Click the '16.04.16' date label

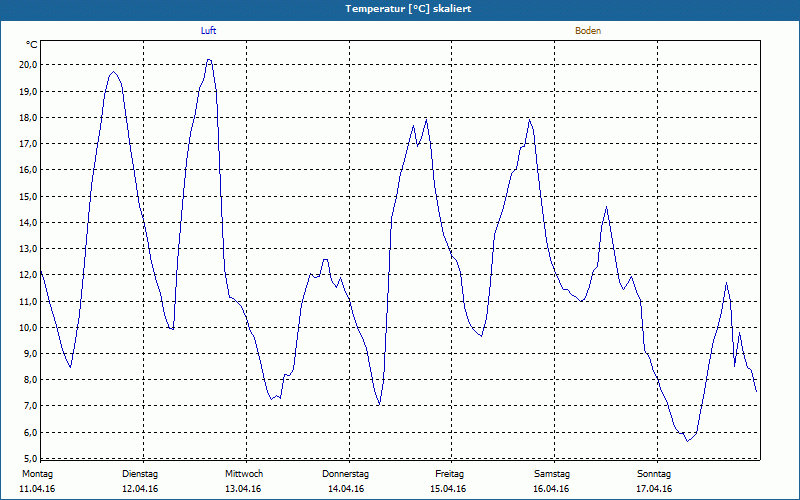(551, 489)
